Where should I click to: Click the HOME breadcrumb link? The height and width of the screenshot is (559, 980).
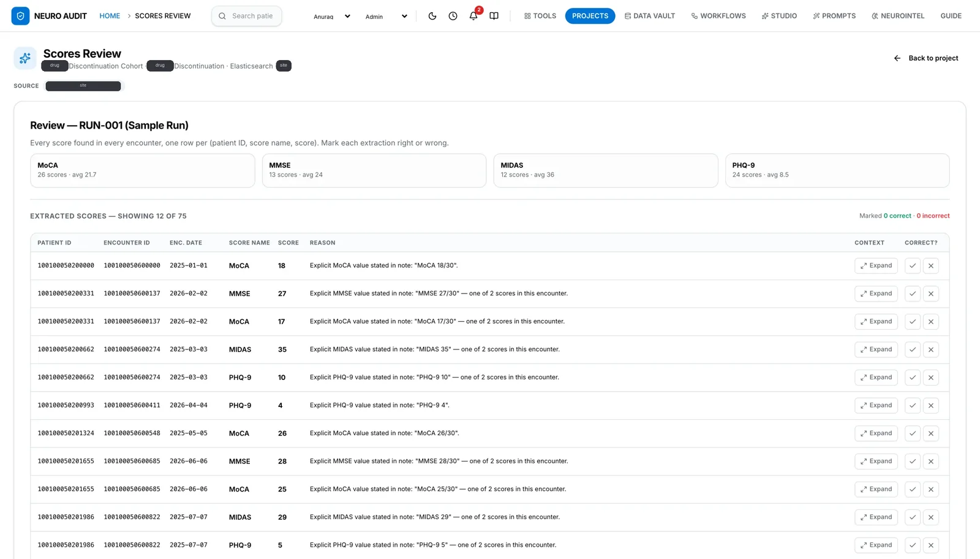click(110, 16)
